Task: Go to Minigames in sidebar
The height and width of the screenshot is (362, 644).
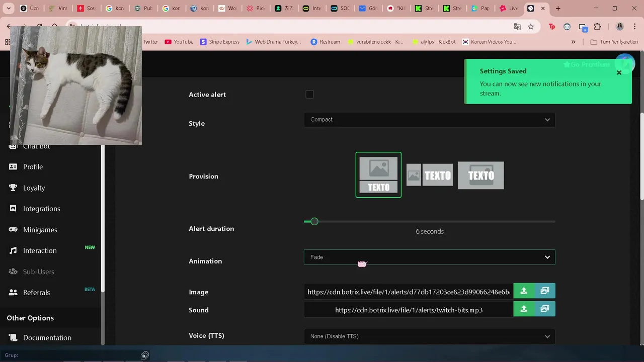Action: 40,230
